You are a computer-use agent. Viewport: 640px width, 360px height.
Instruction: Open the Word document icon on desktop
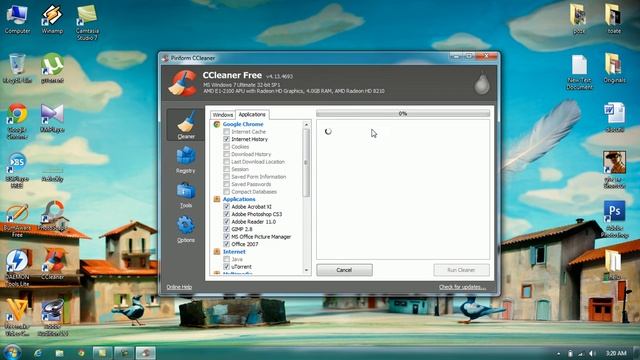(614, 118)
